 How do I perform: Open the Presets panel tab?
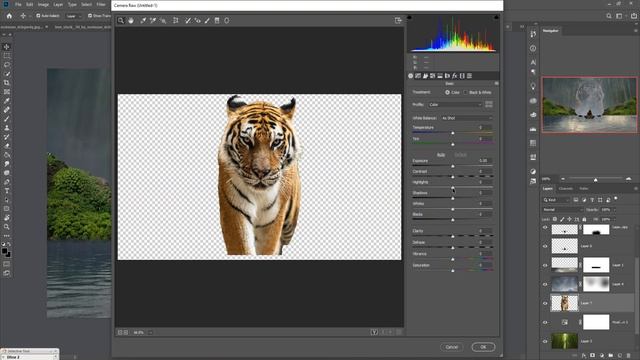[469, 76]
